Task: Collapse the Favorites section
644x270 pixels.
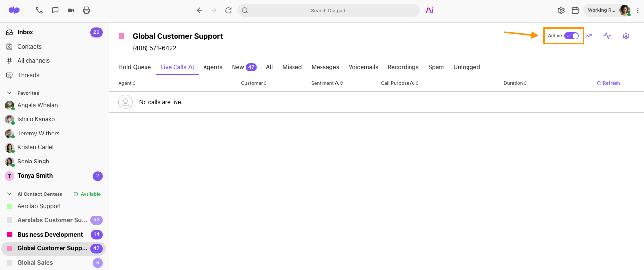Action: click(x=9, y=93)
